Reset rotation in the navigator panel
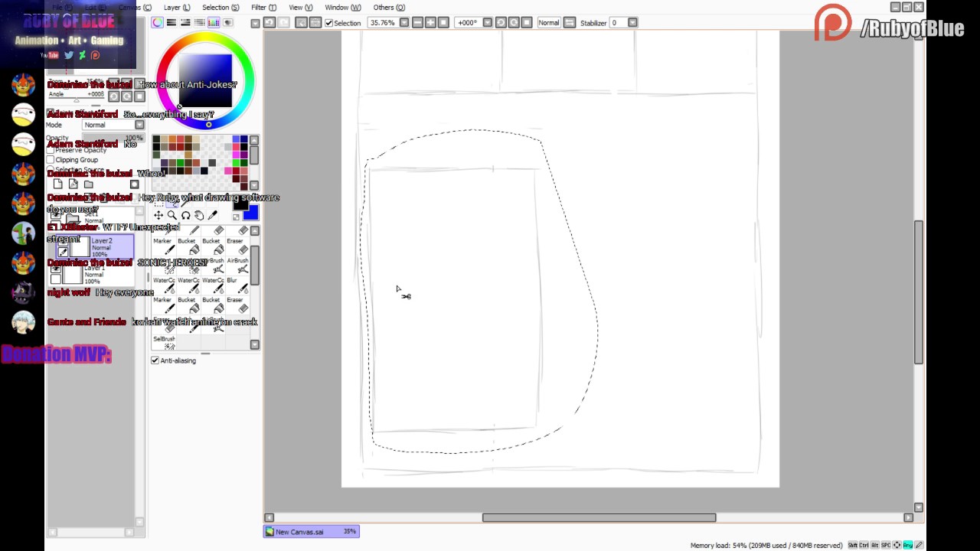 pyautogui.click(x=139, y=96)
